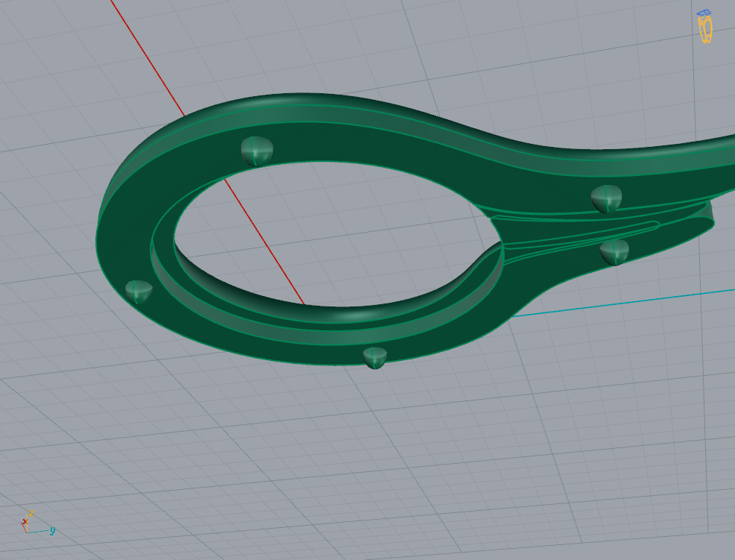Select the upper stud on the right handle
This screenshot has height=560, width=735.
(607, 198)
